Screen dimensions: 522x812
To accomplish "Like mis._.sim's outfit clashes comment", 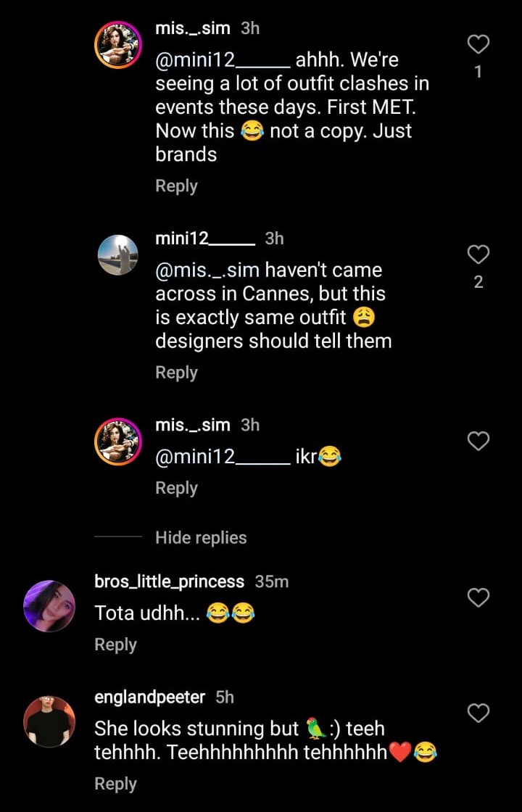I will [478, 45].
